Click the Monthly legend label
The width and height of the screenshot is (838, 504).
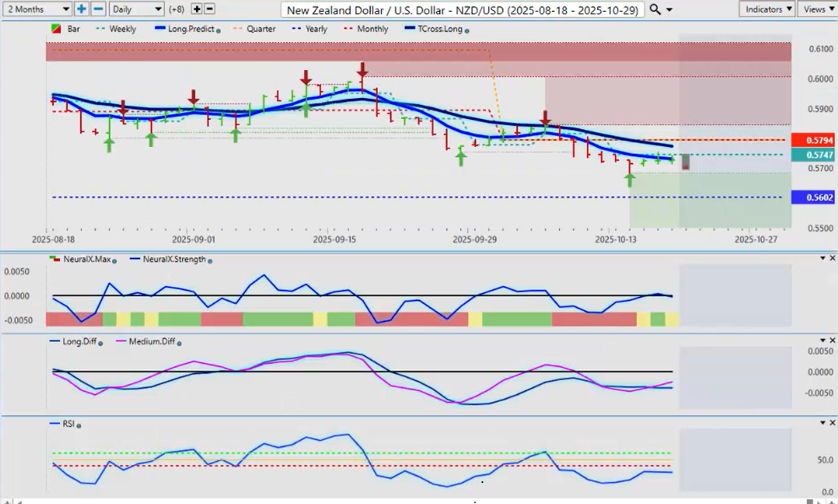(x=373, y=29)
